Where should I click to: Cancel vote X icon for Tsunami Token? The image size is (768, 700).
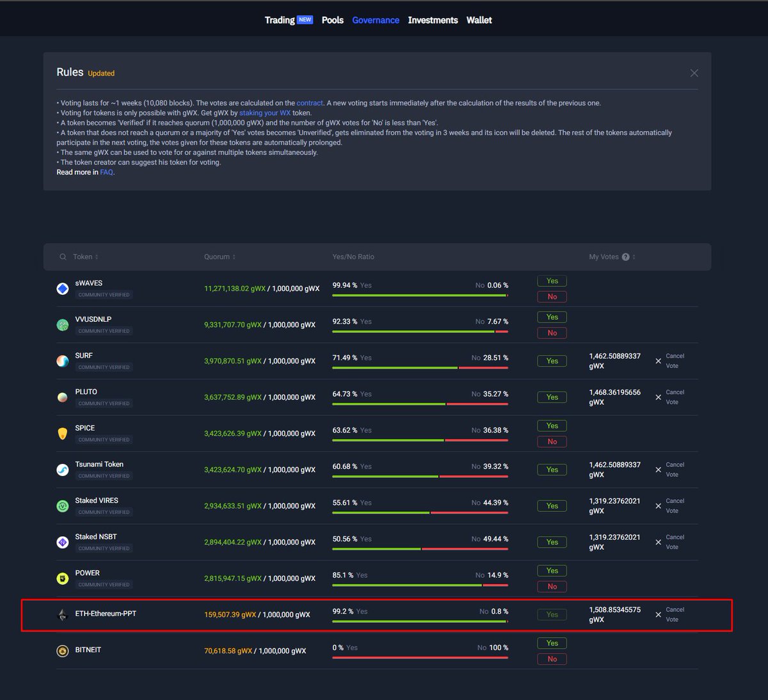tap(659, 470)
